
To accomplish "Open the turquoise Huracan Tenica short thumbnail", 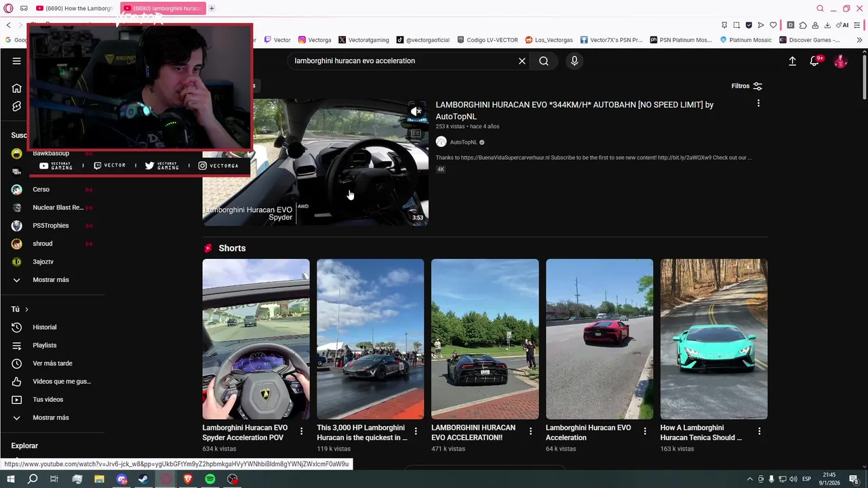I will (713, 339).
